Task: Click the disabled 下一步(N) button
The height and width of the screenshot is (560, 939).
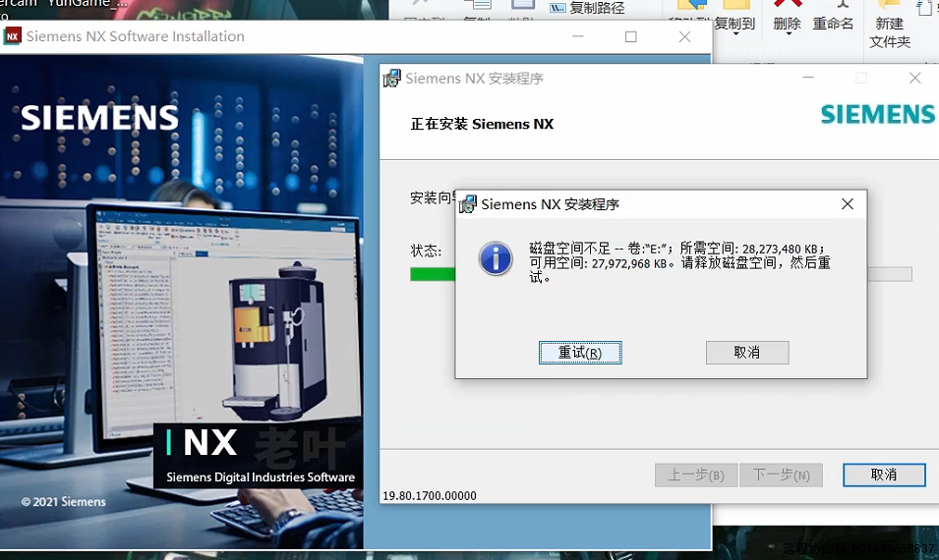Action: 781,476
